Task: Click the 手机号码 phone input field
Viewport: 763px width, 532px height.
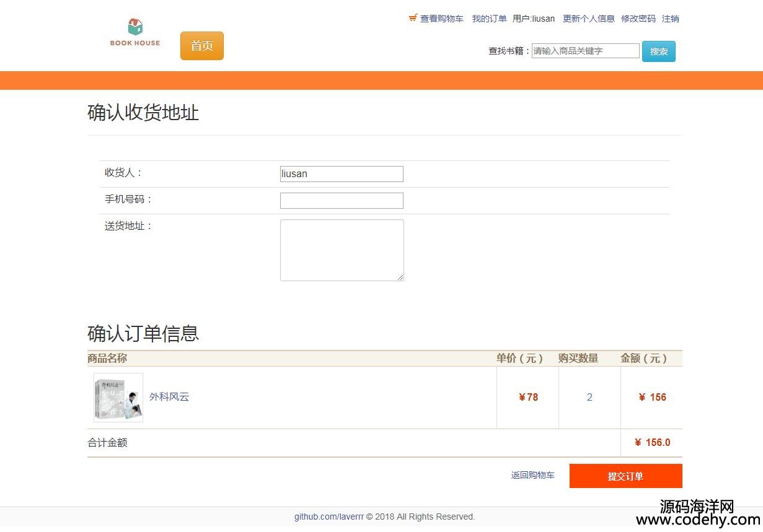Action: point(342,201)
